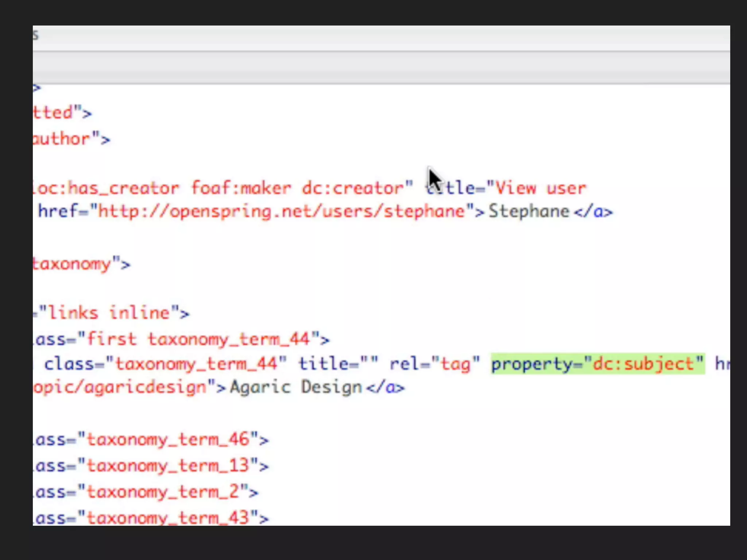
Task: Click the has_creator text
Action: [x=124, y=188]
